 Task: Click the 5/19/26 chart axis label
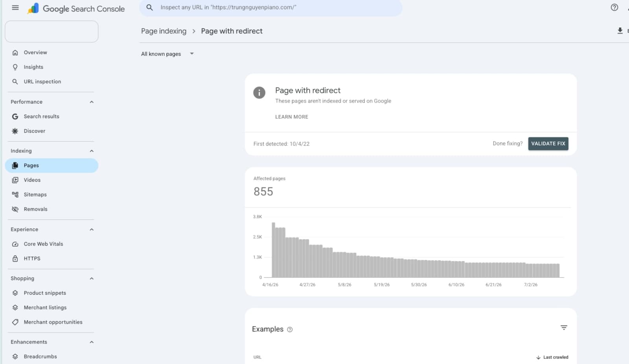[x=382, y=285]
